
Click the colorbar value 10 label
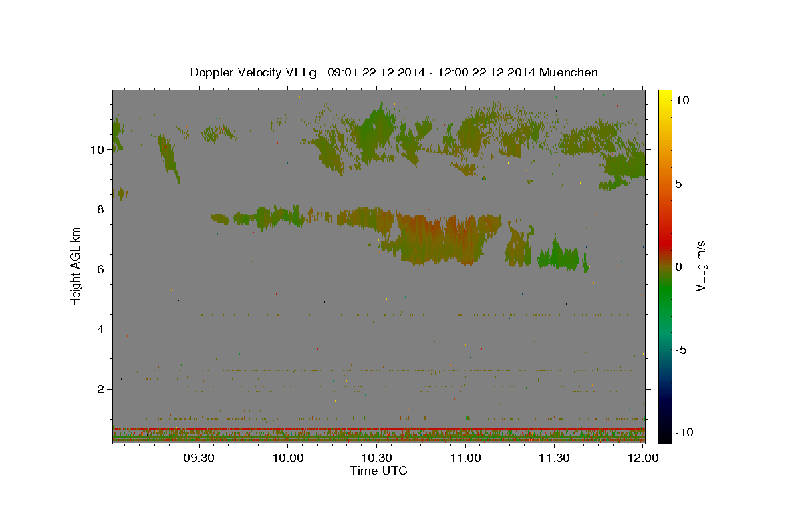point(682,100)
